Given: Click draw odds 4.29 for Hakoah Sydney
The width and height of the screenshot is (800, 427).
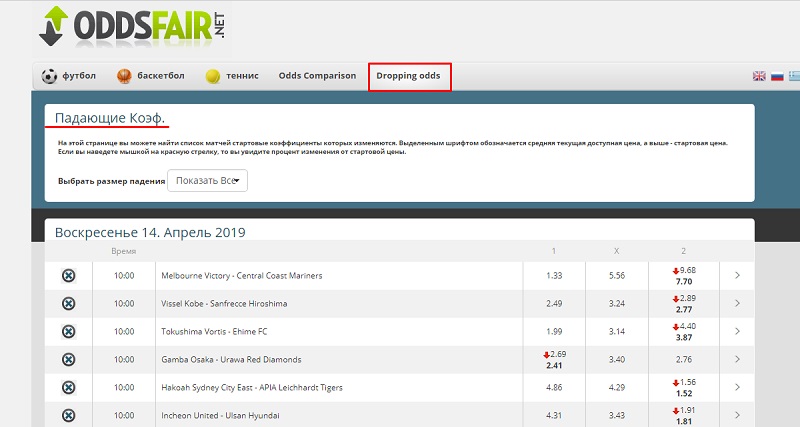Looking at the screenshot, I should tap(617, 388).
